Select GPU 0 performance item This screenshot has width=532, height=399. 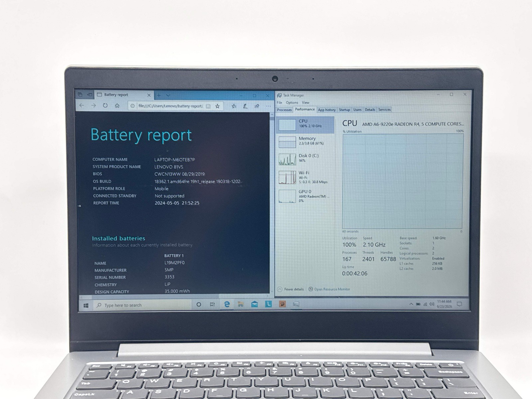point(305,196)
